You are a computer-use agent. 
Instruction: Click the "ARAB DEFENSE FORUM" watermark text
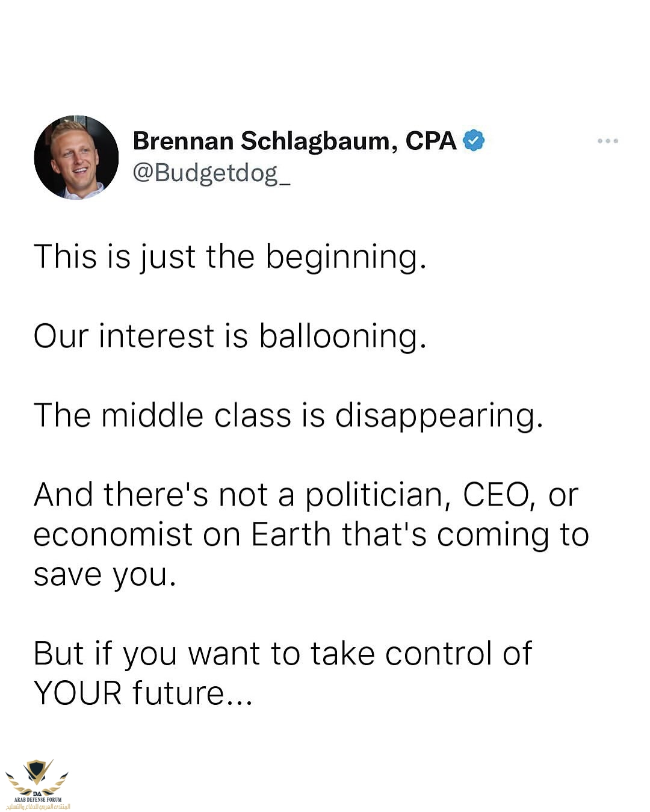(38, 800)
